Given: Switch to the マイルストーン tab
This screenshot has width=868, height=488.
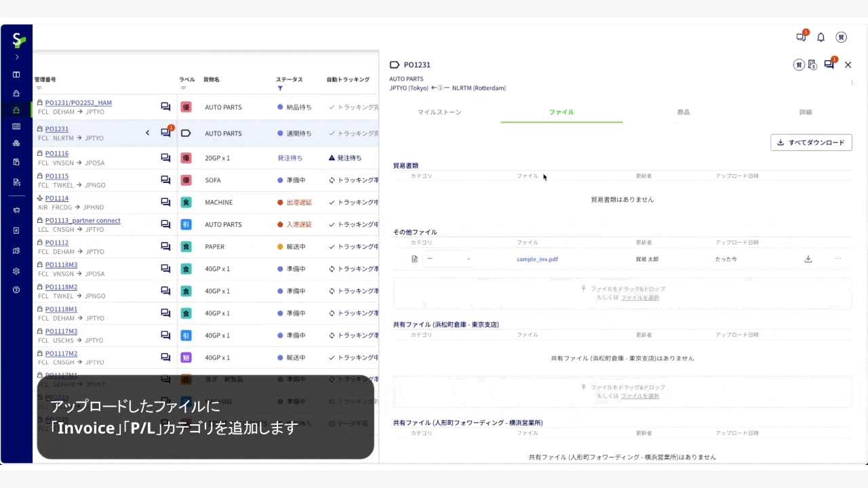Looking at the screenshot, I should click(x=439, y=112).
